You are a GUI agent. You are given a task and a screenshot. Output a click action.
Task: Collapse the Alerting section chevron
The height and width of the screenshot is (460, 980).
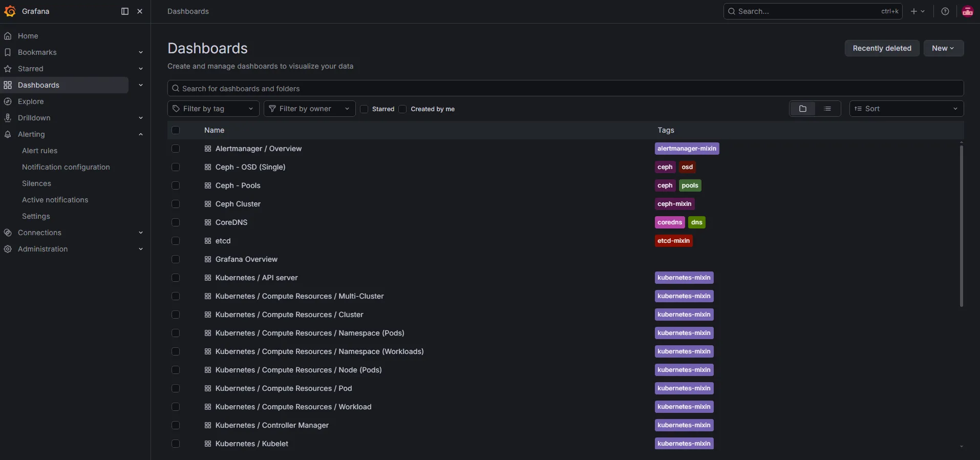click(x=141, y=134)
